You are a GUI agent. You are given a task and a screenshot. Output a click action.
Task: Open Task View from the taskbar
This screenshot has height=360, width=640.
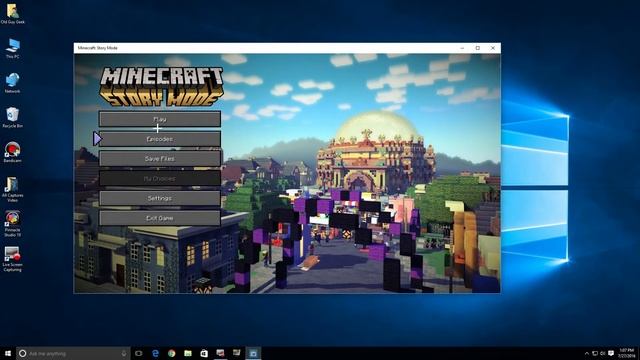point(139,353)
